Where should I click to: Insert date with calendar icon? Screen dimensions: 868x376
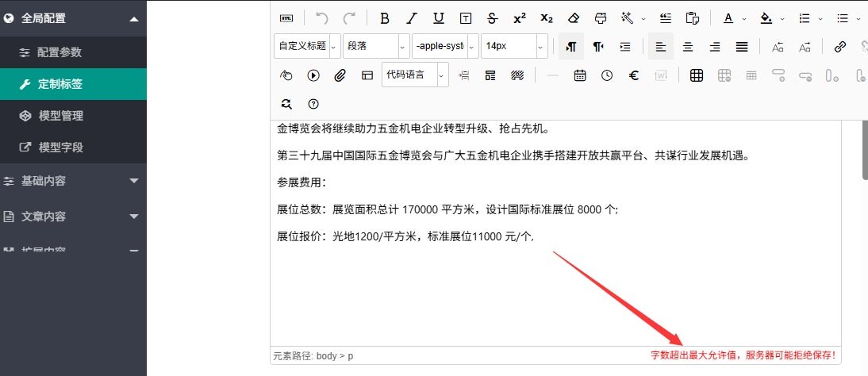(x=580, y=75)
